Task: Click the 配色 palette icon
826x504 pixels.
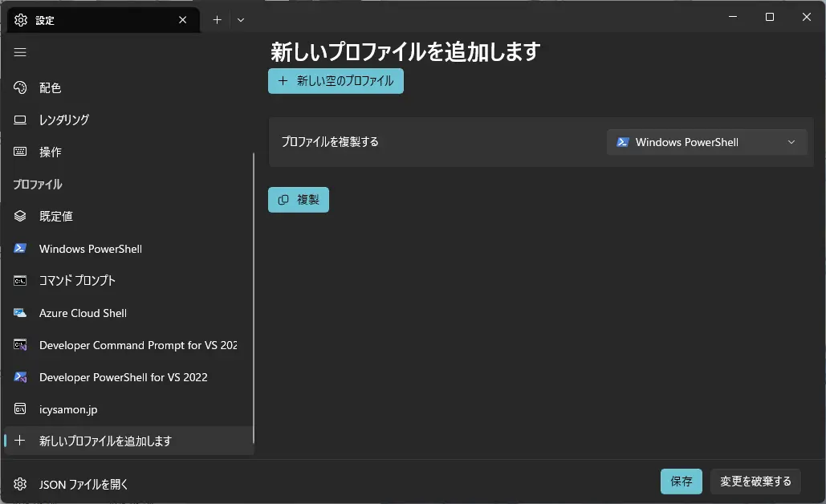Action: (x=20, y=87)
